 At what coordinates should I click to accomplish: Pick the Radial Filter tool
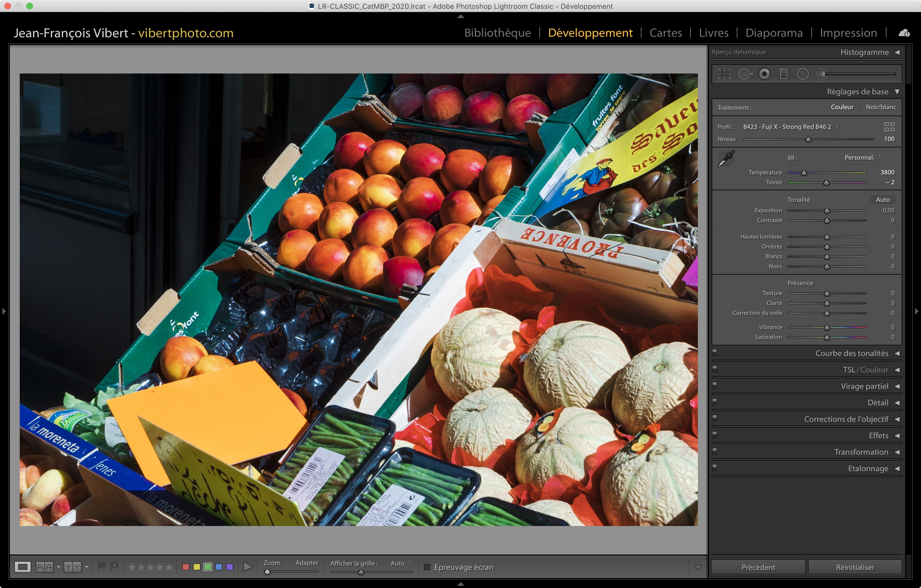point(802,74)
